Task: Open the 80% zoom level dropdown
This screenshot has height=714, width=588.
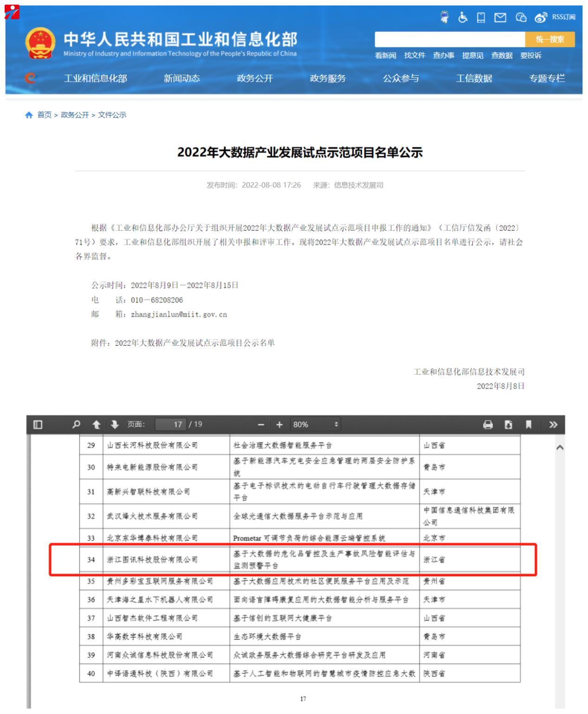Action: coord(315,425)
